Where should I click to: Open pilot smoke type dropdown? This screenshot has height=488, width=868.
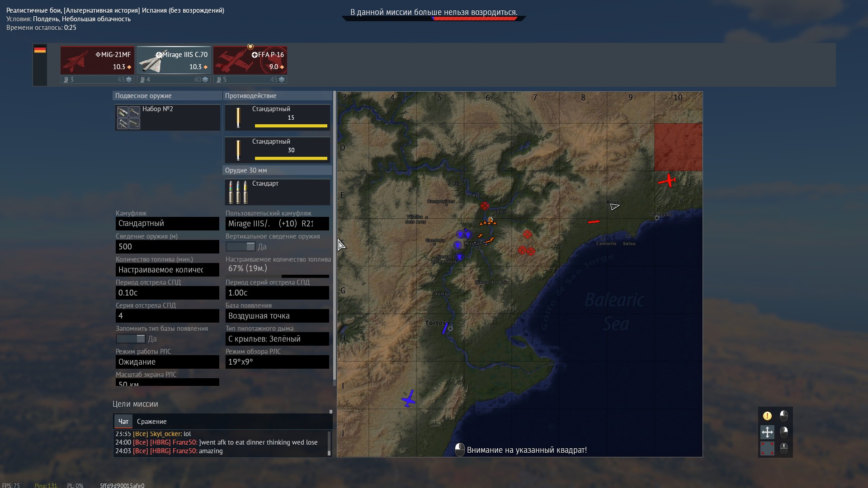coord(277,339)
